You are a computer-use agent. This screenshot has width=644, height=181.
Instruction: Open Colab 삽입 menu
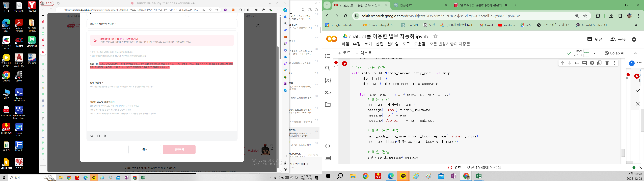point(380,44)
